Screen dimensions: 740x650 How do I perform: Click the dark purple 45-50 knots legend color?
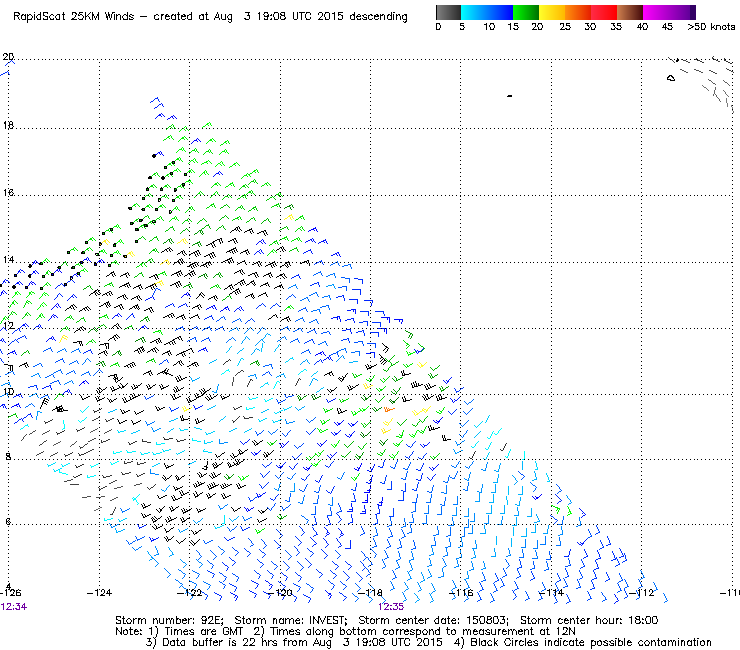coord(682,12)
